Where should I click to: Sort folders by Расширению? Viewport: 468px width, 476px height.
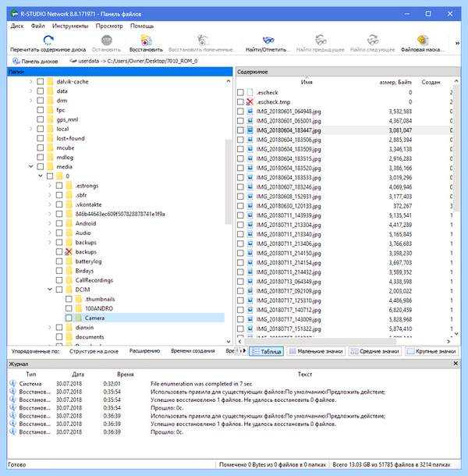(x=144, y=351)
